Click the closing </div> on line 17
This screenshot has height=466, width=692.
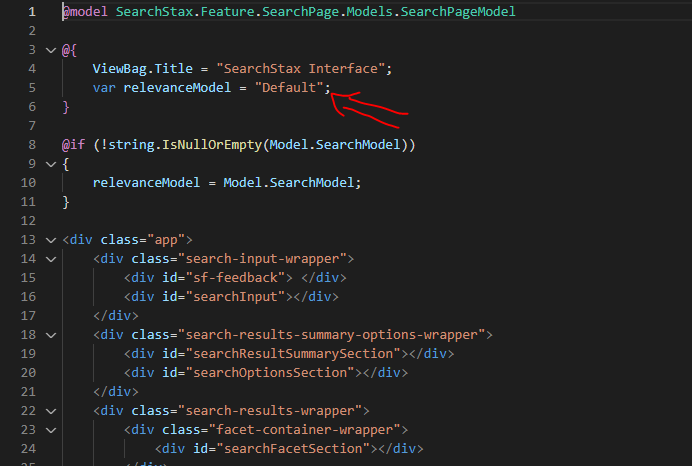click(x=116, y=316)
